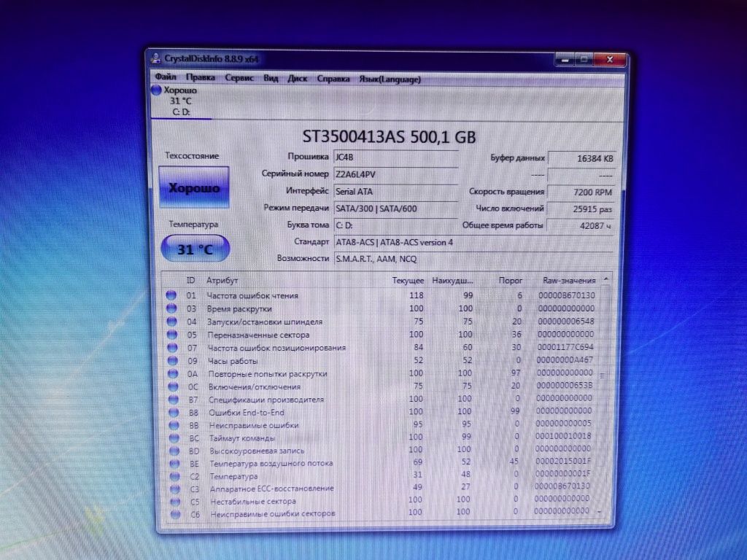This screenshot has height=560, width=747.
Task: Click the ID column header
Action: pos(190,281)
